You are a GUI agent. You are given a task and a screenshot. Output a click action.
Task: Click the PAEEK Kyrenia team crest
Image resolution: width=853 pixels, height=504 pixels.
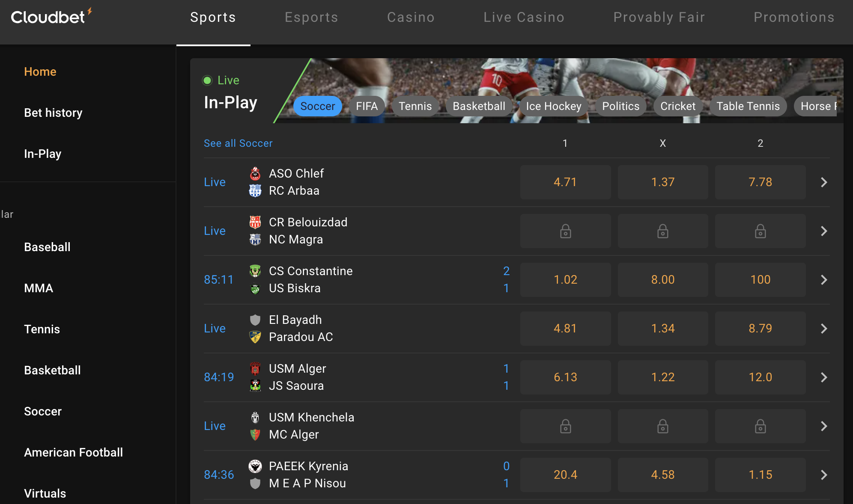[255, 466]
